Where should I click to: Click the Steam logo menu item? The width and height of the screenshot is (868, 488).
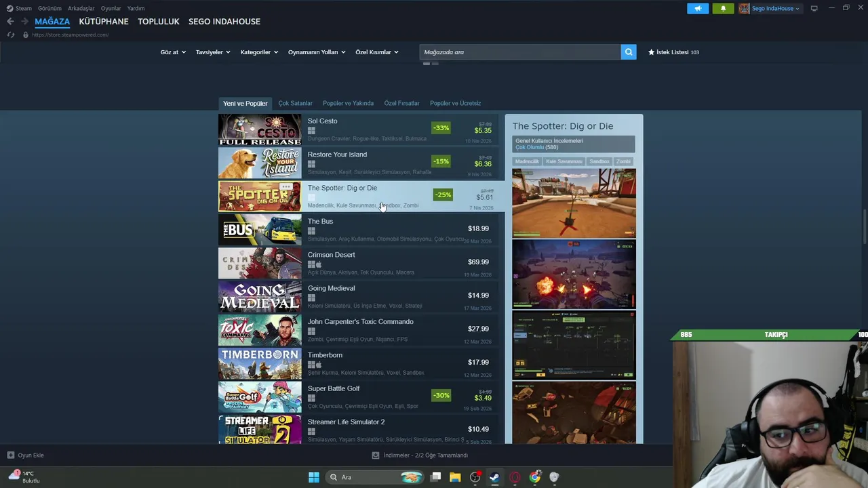[x=19, y=8]
